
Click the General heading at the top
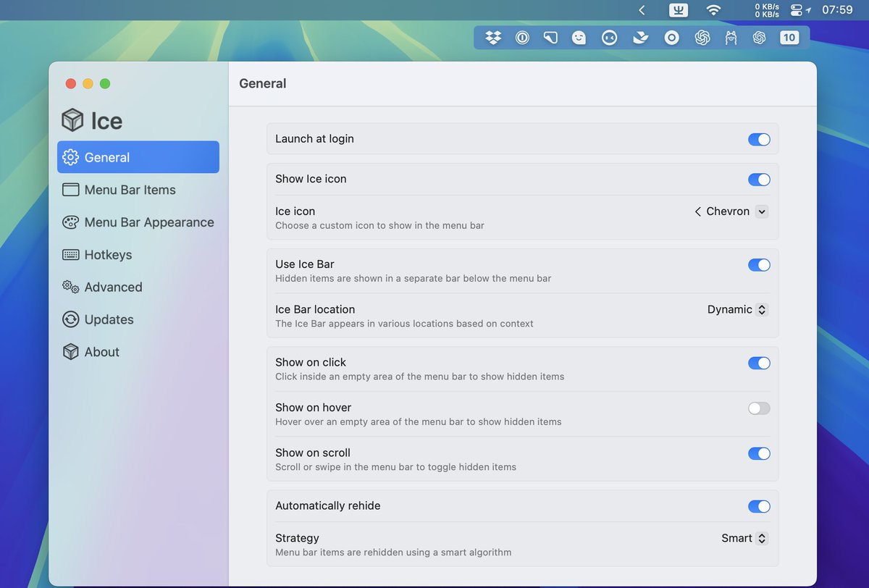tap(263, 83)
